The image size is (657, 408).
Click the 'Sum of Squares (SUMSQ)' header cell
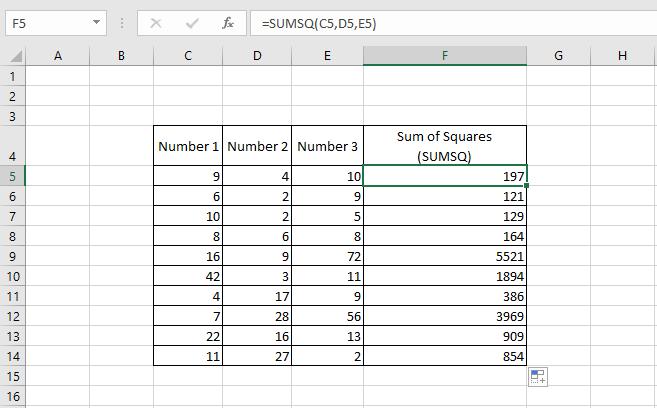[445, 145]
